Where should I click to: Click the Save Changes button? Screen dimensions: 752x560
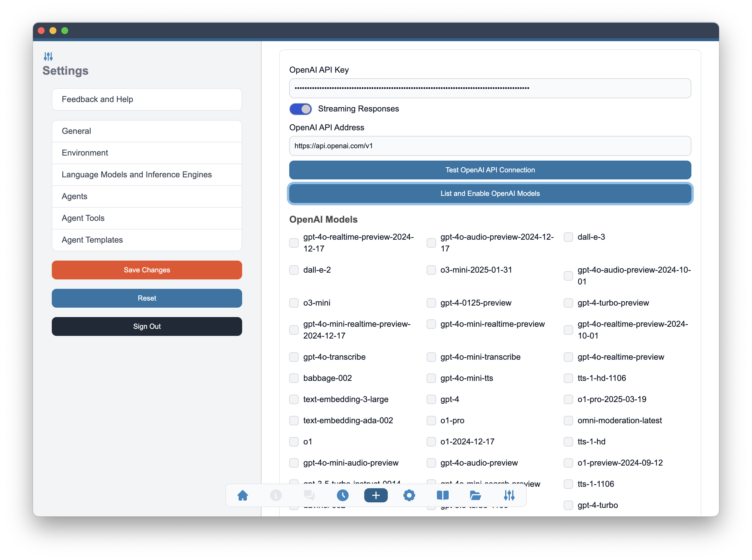click(x=147, y=270)
